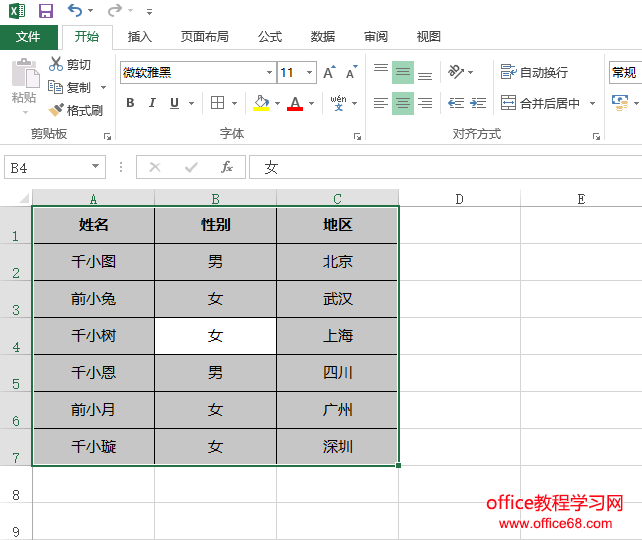Open the 常规 number format dropdown
The image size is (642, 540).
click(625, 72)
